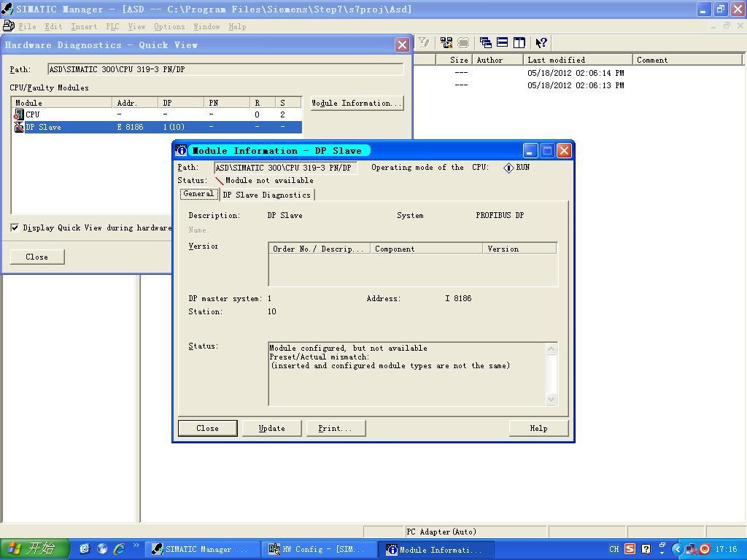The width and height of the screenshot is (747, 560).
Task: Click the Configure Network toolbar icon
Action: (x=446, y=43)
